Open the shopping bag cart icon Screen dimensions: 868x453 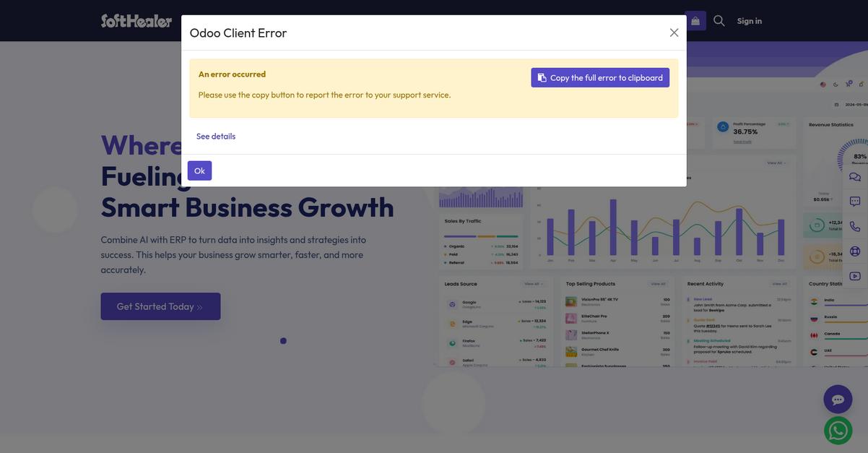695,21
